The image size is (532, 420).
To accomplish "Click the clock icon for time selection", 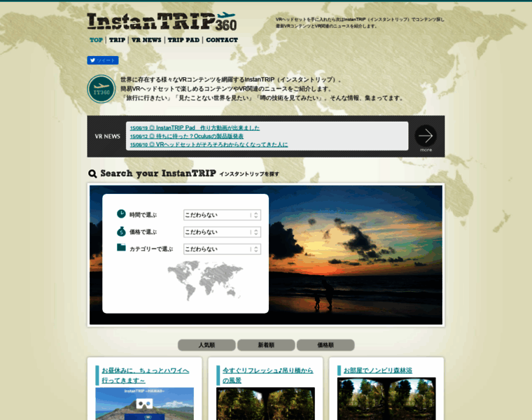I will 121,213.
